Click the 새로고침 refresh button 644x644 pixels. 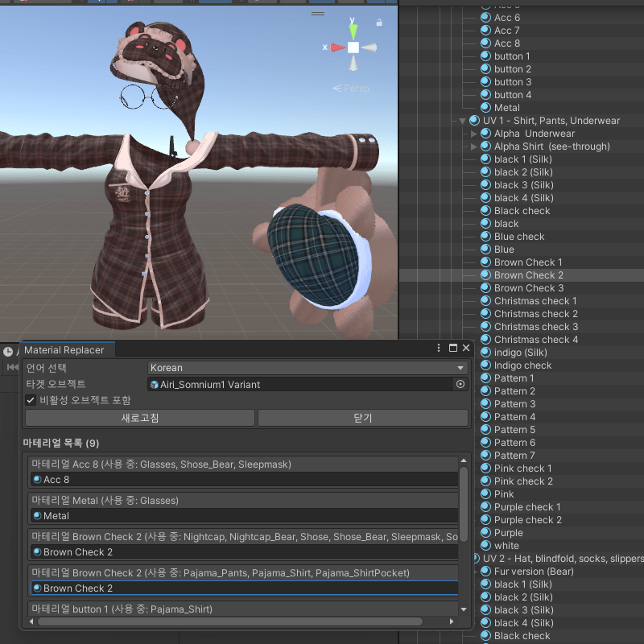(x=140, y=418)
